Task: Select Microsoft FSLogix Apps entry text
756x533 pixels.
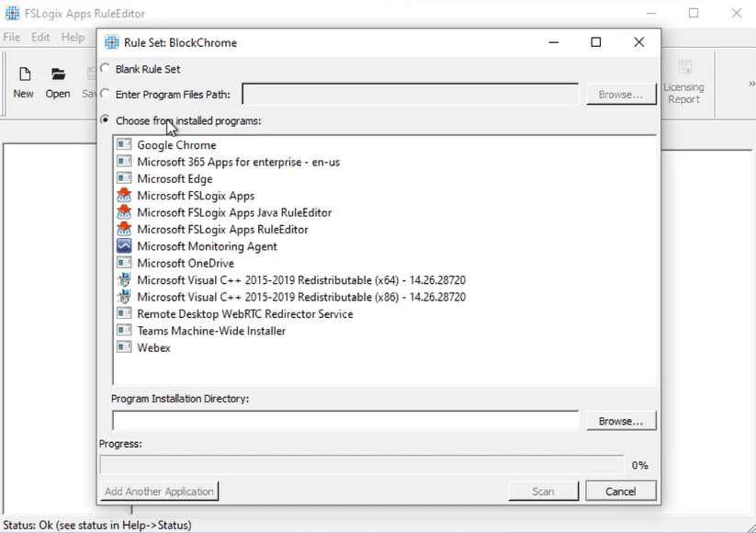Action: coord(196,196)
